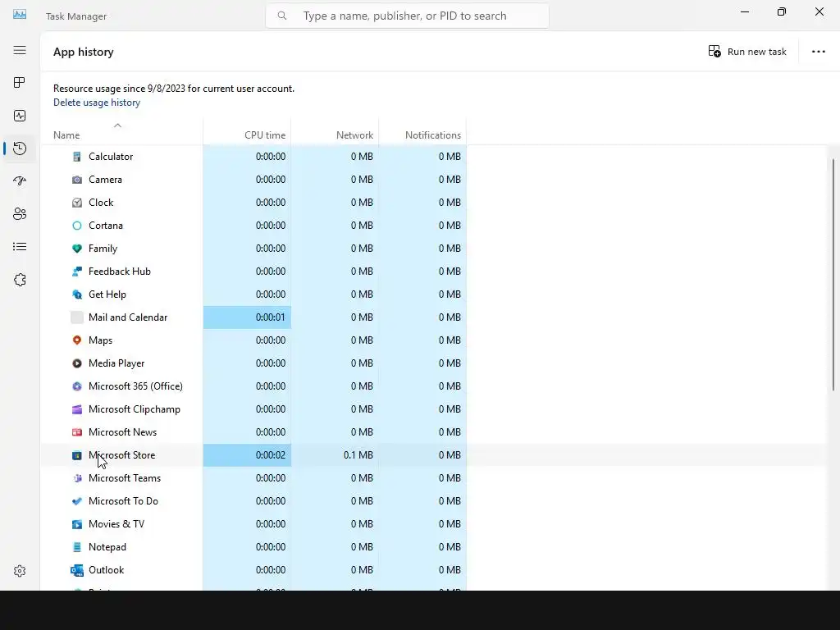Click the search magnifier icon
Image resolution: width=840 pixels, height=630 pixels.
(x=282, y=16)
